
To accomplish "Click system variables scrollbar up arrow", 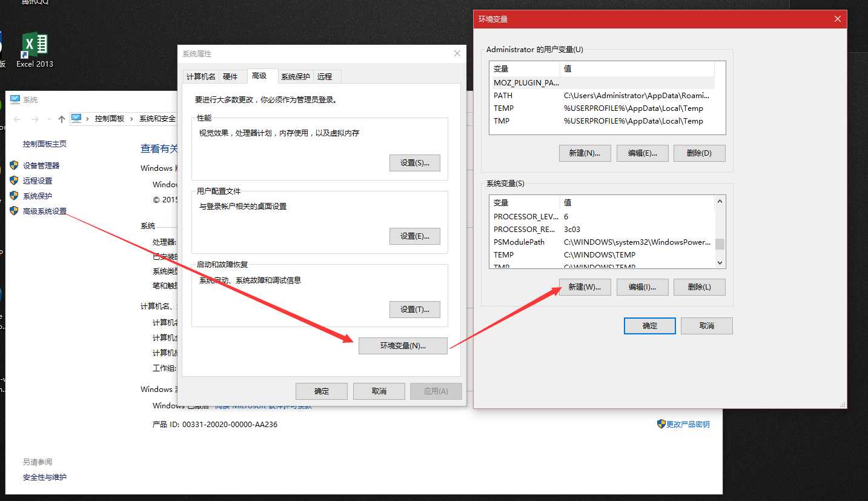I will click(x=720, y=202).
